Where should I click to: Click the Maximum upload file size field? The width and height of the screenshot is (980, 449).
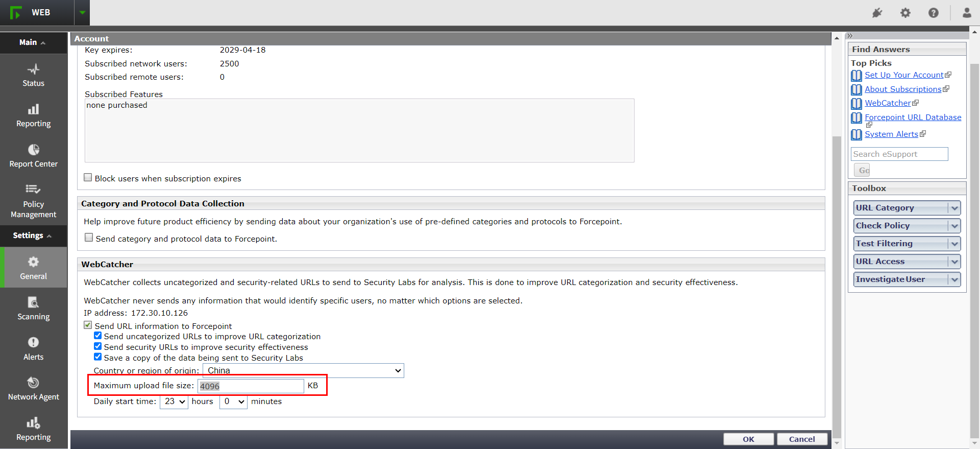tap(251, 386)
